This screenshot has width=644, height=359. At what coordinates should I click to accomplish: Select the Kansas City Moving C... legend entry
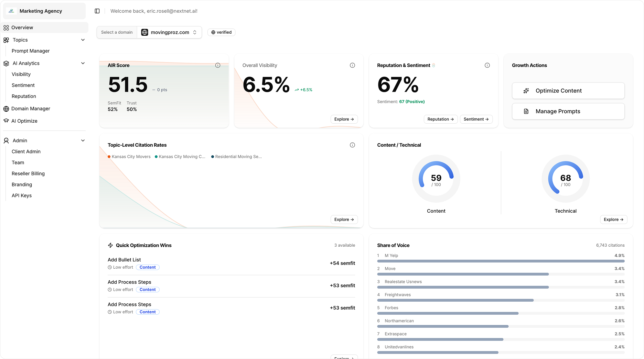180,157
